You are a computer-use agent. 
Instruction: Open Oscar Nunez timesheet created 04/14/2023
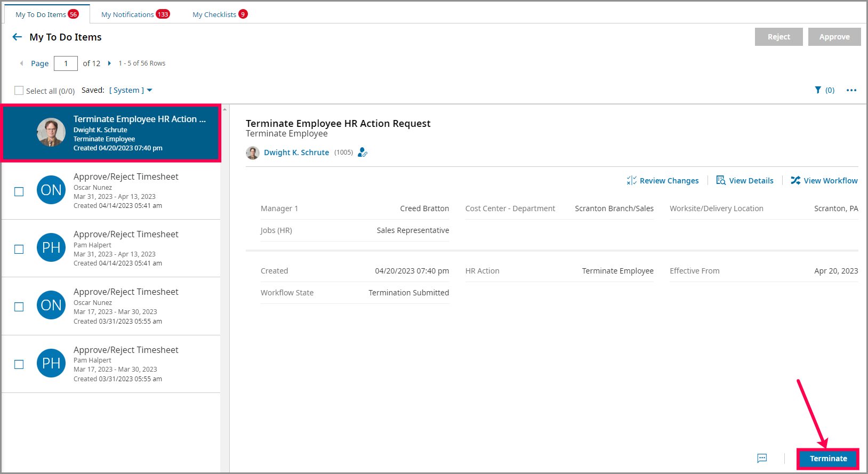pyautogui.click(x=111, y=191)
